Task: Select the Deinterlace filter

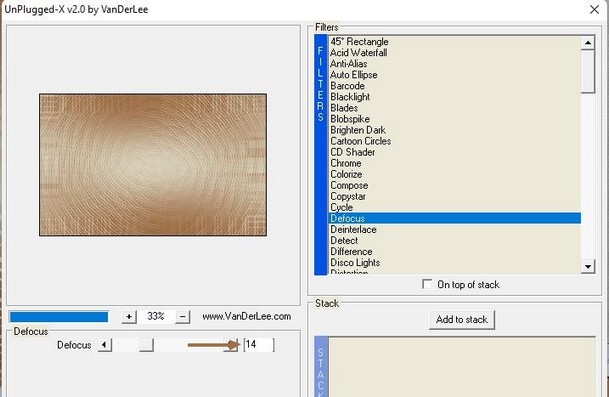Action: click(x=353, y=230)
